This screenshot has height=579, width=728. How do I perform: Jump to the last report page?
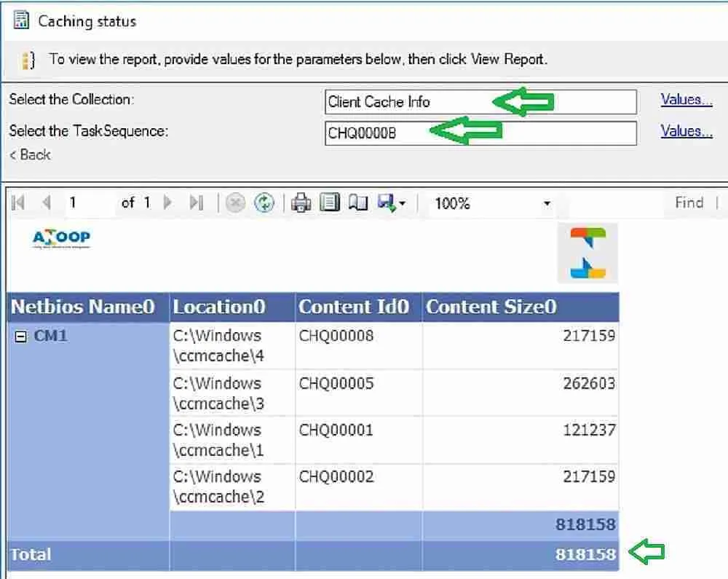196,203
